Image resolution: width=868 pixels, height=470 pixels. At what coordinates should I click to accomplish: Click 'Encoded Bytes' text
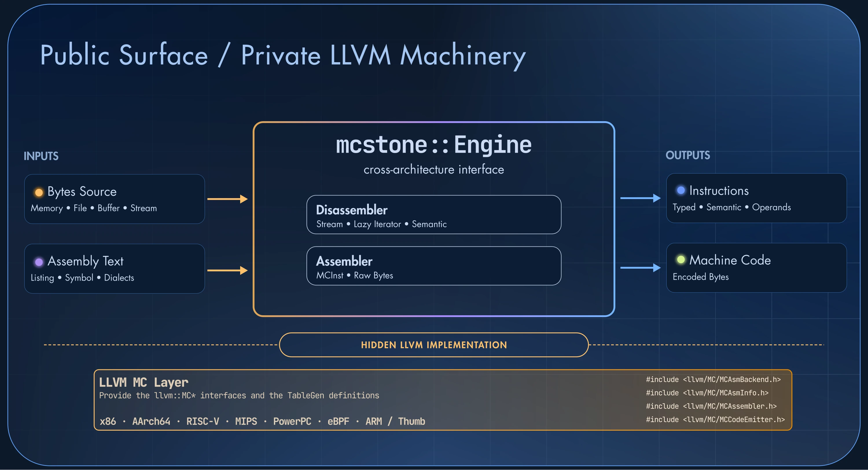pos(700,277)
